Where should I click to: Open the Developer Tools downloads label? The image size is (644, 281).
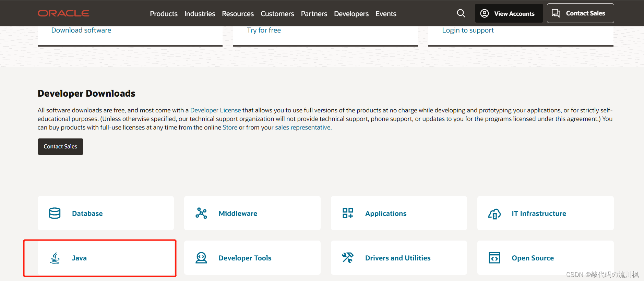(245, 258)
